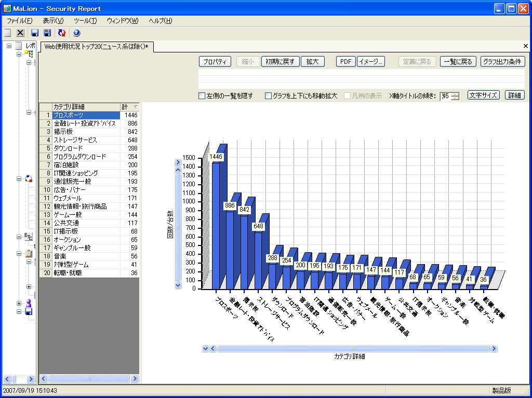
Task: Click the グラフ出力条件 button
Action: [502, 62]
